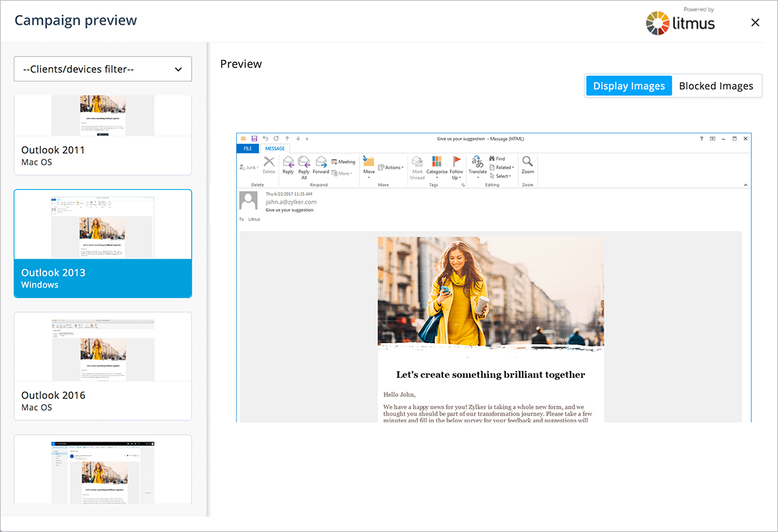Click the Move folder icon
Viewport: 778px width, 532px height.
[x=369, y=162]
